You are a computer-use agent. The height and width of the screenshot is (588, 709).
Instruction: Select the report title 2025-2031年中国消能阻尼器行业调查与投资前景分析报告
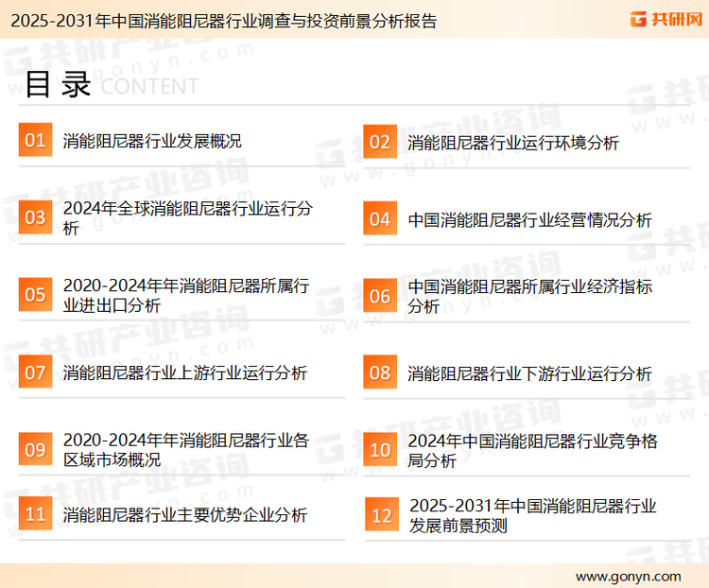pos(224,21)
